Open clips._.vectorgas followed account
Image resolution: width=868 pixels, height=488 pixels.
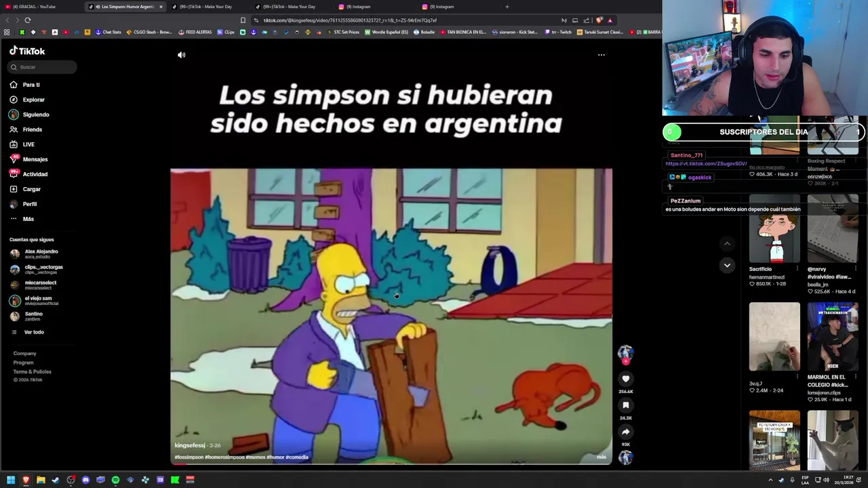click(37, 269)
